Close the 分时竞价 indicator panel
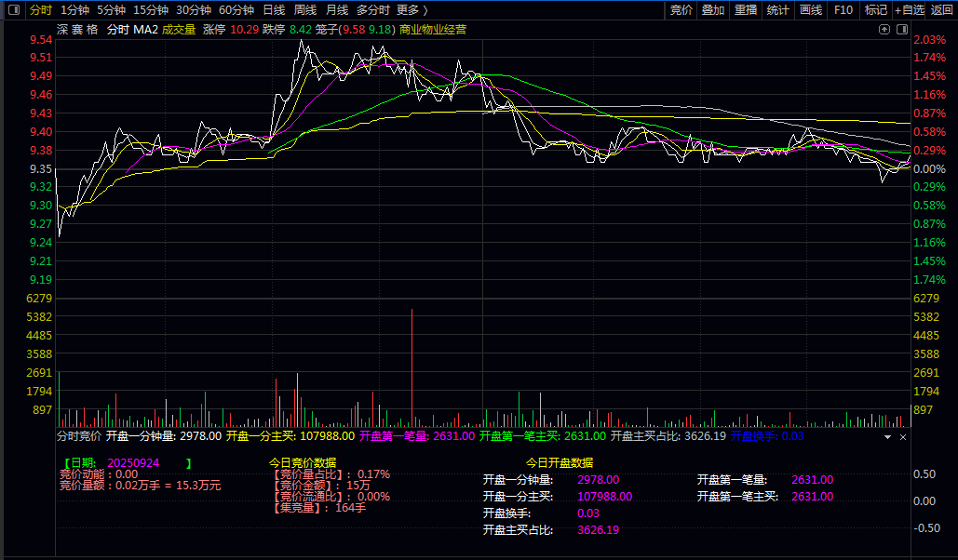 pos(902,435)
